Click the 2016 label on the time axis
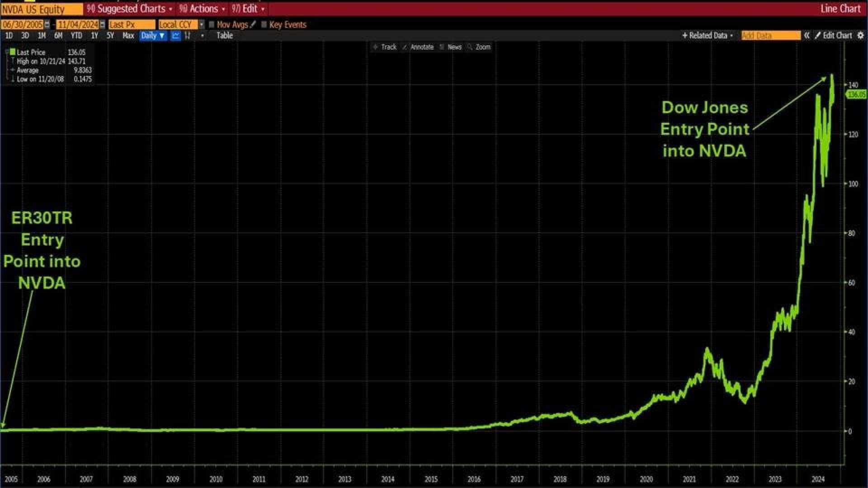 [x=474, y=479]
